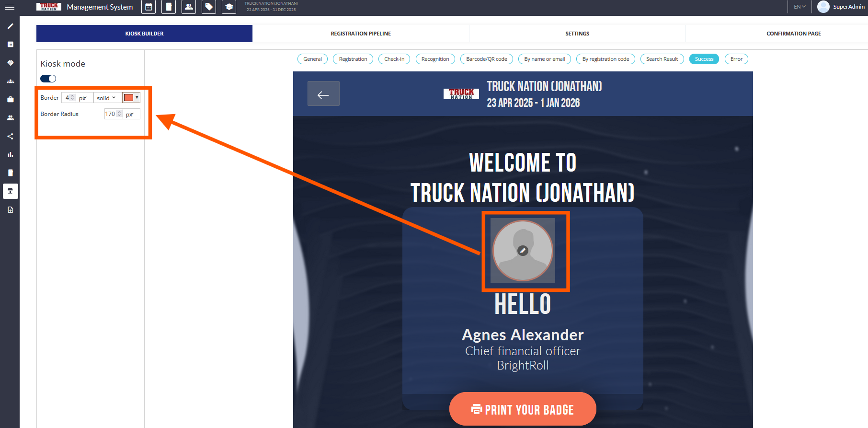This screenshot has width=868, height=428.
Task: Click the briefcase icon in sidebar
Action: (x=10, y=100)
